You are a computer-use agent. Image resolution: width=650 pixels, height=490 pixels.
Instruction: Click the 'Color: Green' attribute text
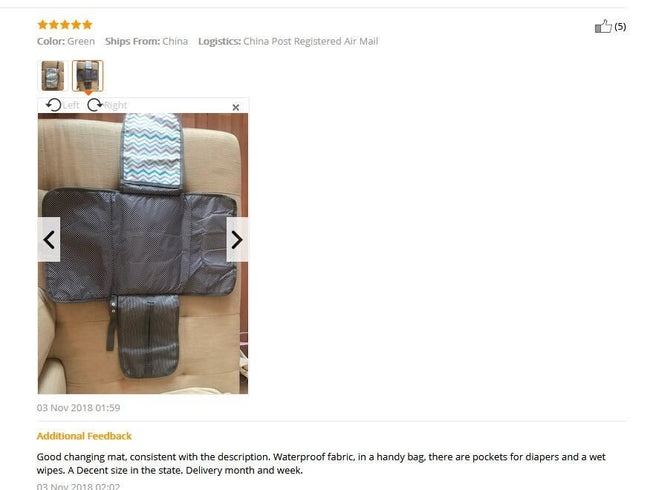(66, 41)
